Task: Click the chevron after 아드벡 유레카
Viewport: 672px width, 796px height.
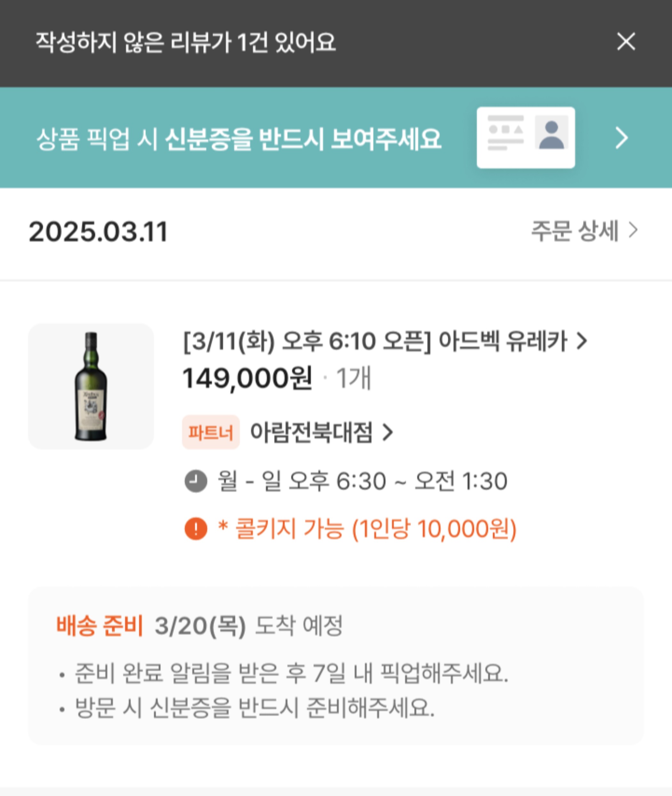Action: coord(581,341)
